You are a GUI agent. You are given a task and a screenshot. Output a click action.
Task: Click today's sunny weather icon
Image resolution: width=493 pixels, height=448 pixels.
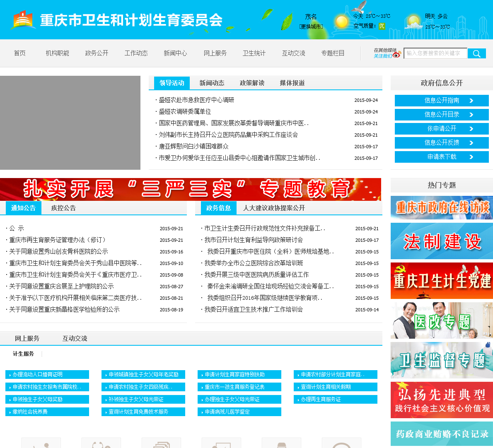(x=341, y=22)
